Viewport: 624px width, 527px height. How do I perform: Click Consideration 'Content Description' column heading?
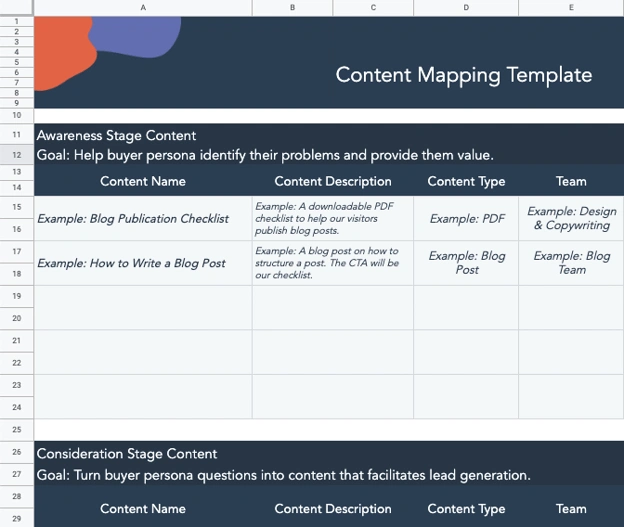pyautogui.click(x=333, y=509)
